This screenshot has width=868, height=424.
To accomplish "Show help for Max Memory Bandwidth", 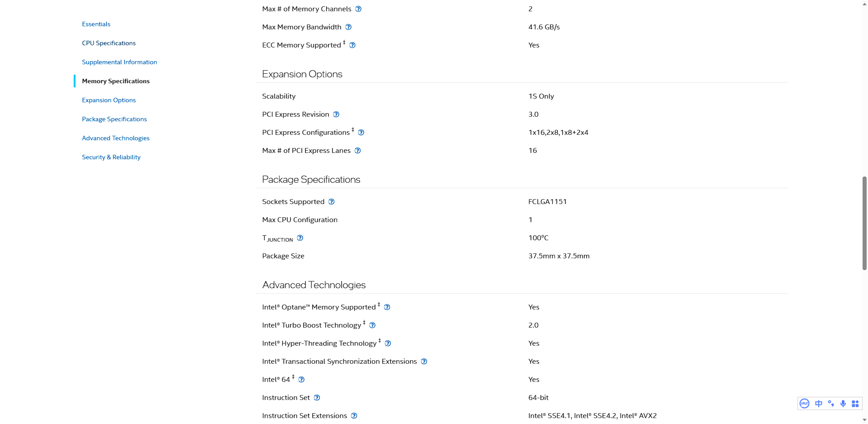I will (348, 27).
